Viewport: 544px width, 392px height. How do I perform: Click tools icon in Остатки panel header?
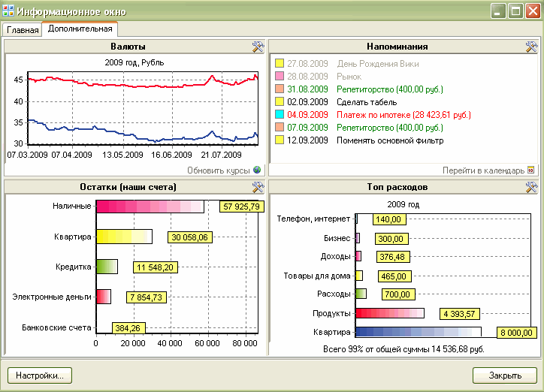point(258,186)
